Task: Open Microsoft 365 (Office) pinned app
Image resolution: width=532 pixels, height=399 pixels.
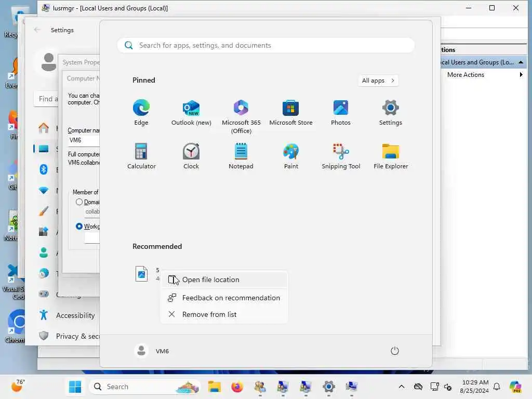Action: click(x=241, y=117)
